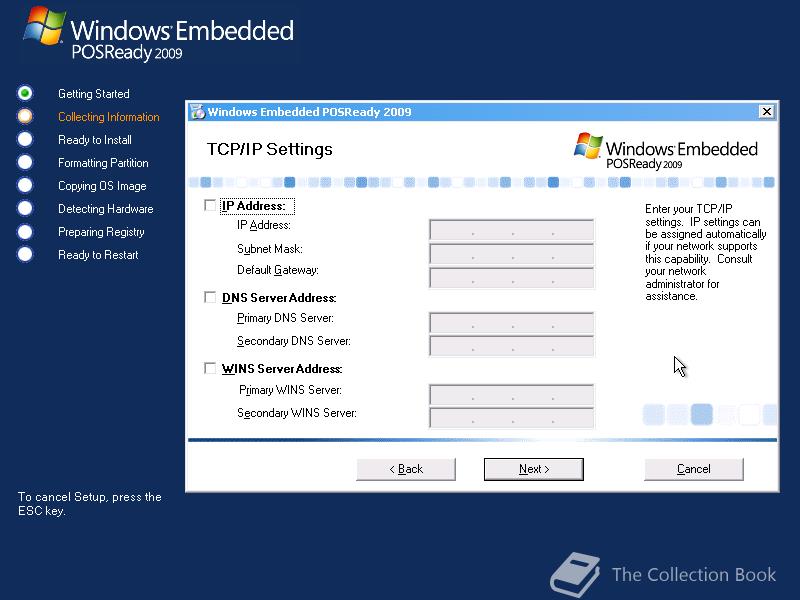
Task: Click the IP Address input field
Action: point(512,230)
